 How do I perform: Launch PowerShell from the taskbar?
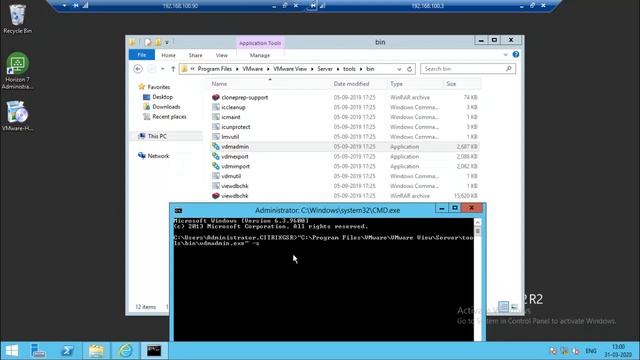coord(67,351)
